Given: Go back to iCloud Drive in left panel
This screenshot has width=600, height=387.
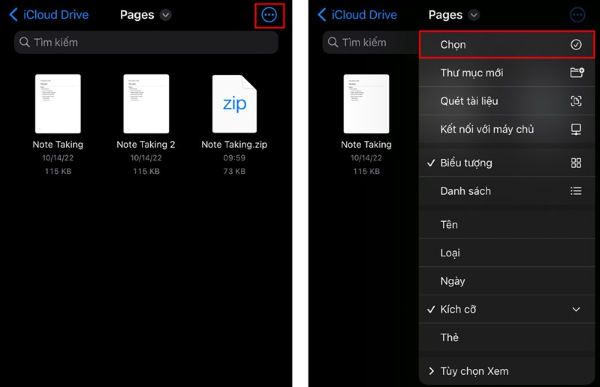Looking at the screenshot, I should coord(49,15).
